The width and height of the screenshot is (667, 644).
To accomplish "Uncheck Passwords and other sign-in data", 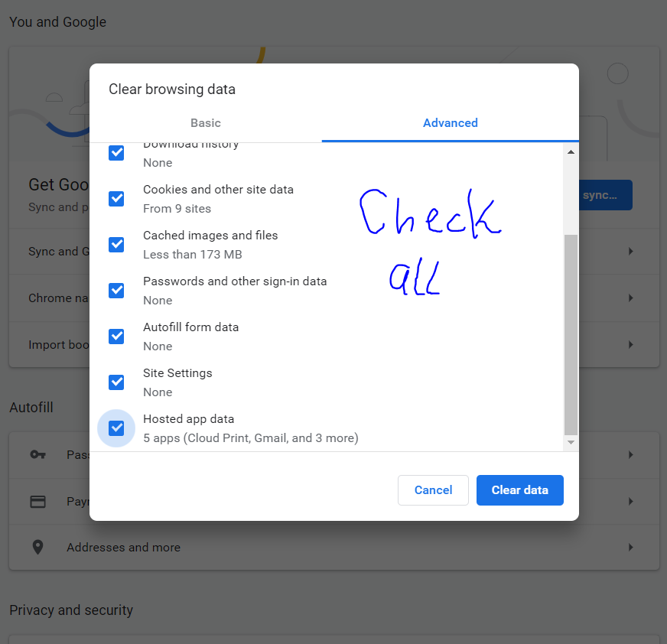I will pyautogui.click(x=116, y=291).
